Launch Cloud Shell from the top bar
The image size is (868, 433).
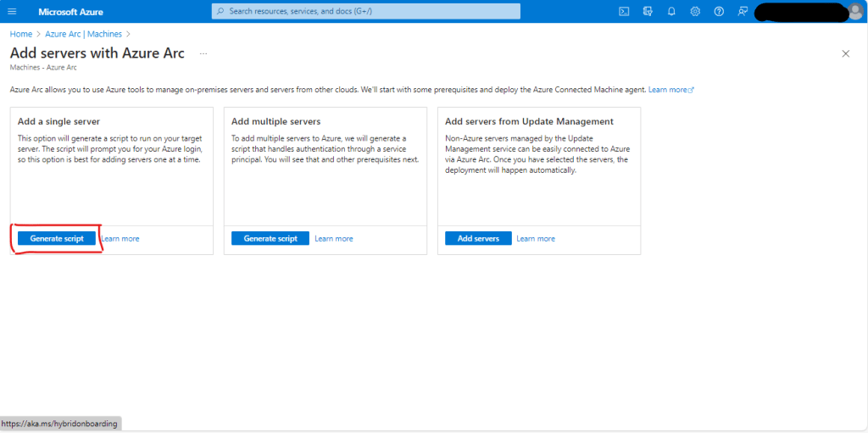pyautogui.click(x=624, y=11)
